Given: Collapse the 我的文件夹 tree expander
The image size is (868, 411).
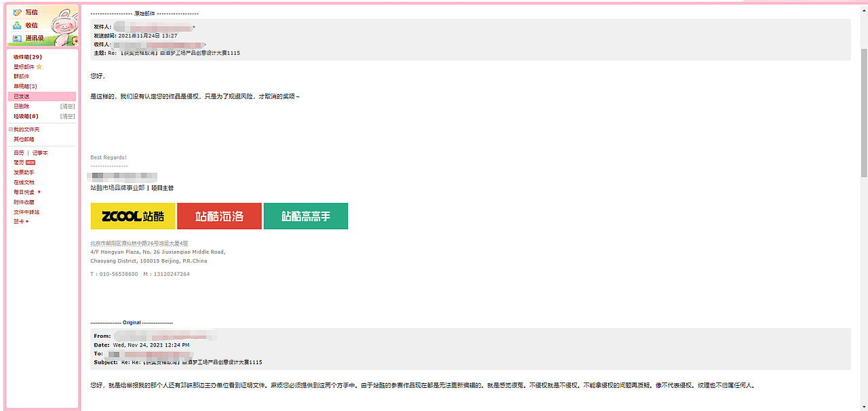Looking at the screenshot, I should [x=10, y=130].
